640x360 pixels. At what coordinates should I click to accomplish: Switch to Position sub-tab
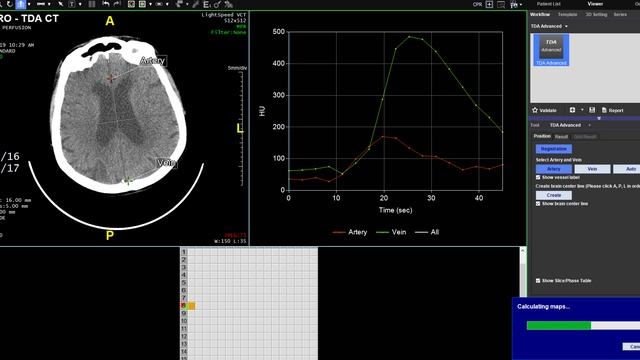point(542,136)
